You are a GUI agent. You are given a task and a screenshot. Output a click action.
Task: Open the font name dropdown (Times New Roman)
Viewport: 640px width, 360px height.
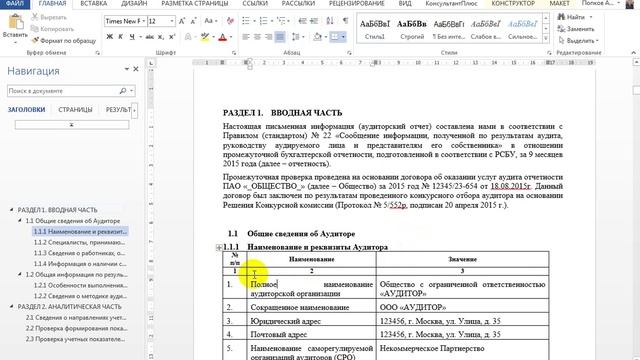[144, 21]
